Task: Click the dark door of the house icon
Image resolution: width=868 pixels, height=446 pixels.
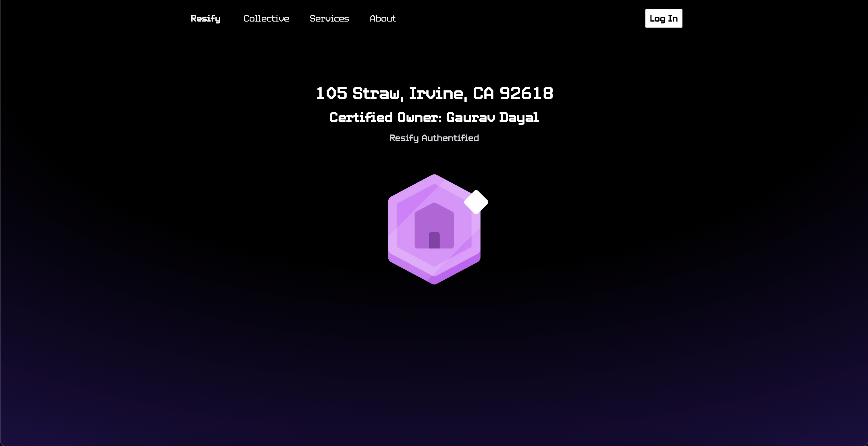Action: pos(434,240)
